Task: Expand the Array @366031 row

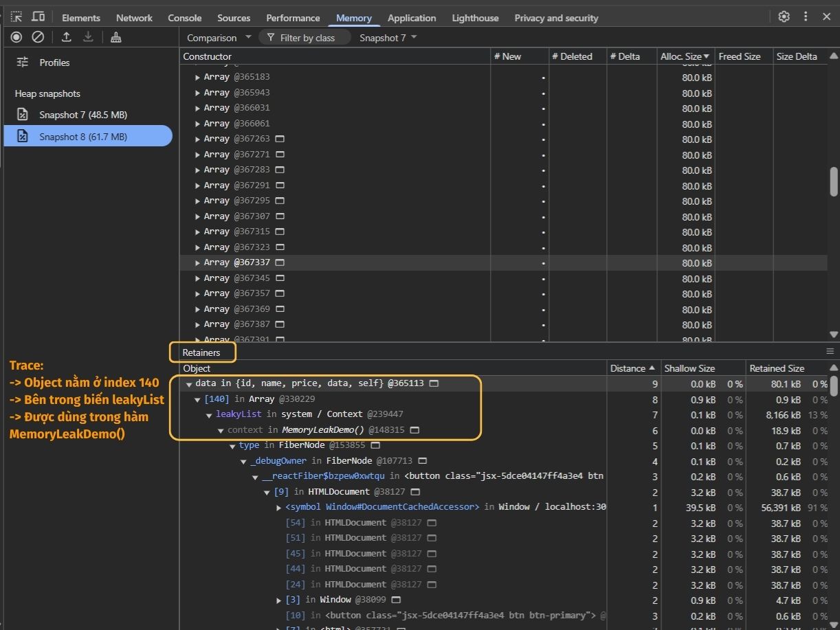Action: pos(198,108)
